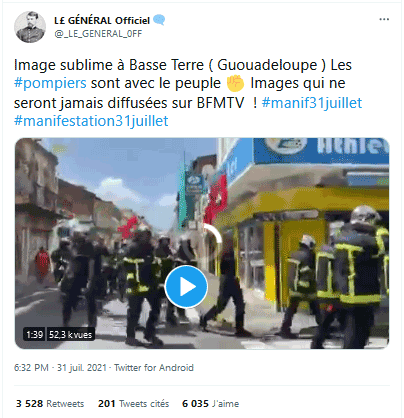Viewport: 404px width, 418px height.
Task: Click the 31 juil. 2021 date
Action: pyautogui.click(x=82, y=368)
